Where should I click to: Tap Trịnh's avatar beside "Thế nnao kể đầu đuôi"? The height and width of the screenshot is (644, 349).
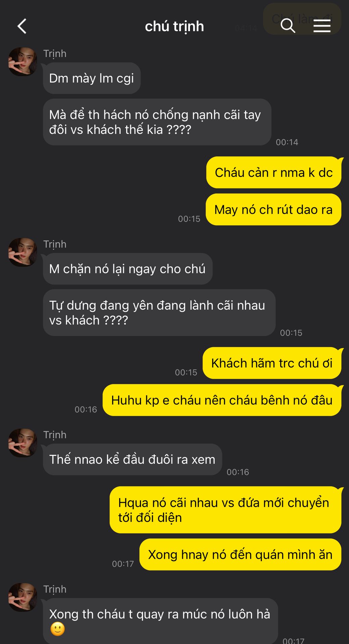23,443
